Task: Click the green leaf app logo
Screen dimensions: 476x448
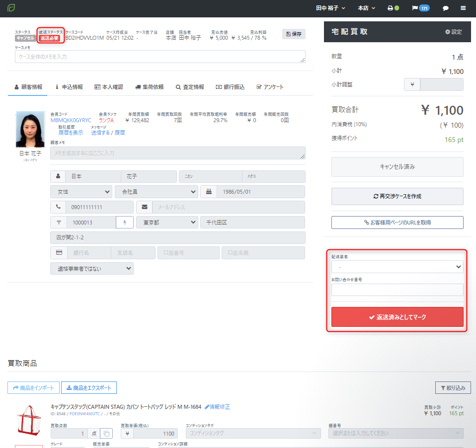Action: 11,7
